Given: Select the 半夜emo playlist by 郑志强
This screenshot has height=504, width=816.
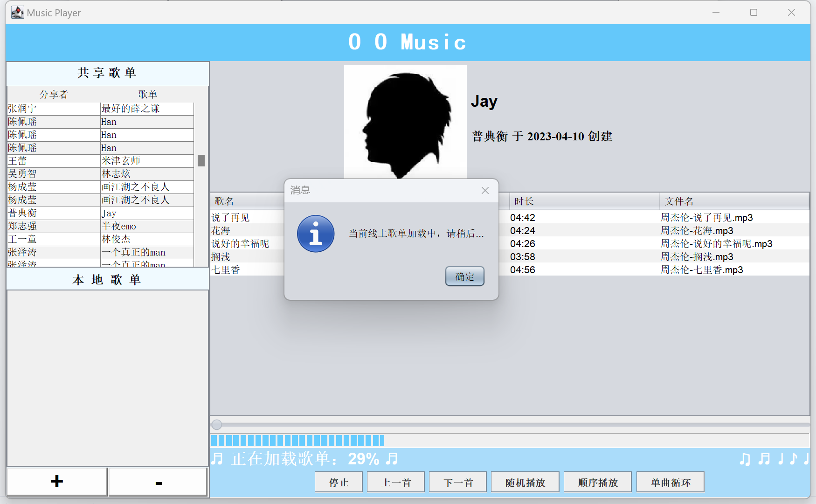Looking at the screenshot, I should pyautogui.click(x=119, y=226).
